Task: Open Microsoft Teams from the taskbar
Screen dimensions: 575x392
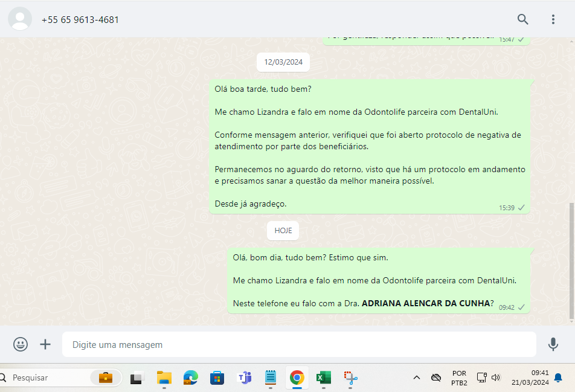Action: (244, 378)
